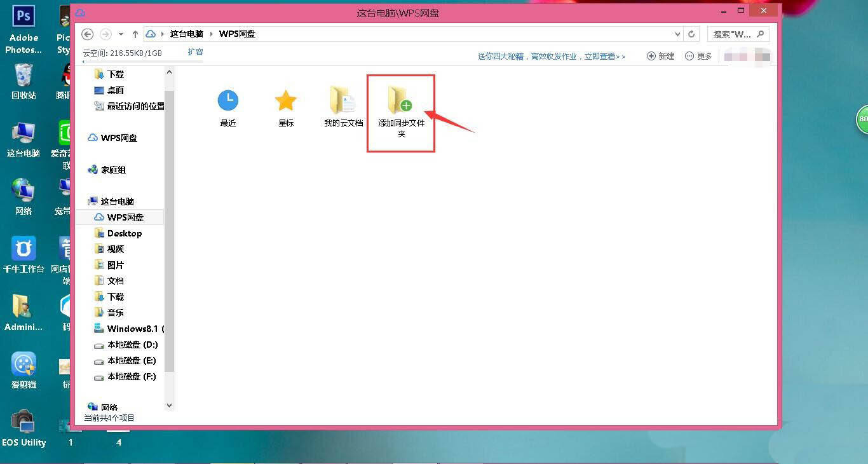Click the 扩容 expand storage link
Screen dimensions: 868x464
[195, 51]
